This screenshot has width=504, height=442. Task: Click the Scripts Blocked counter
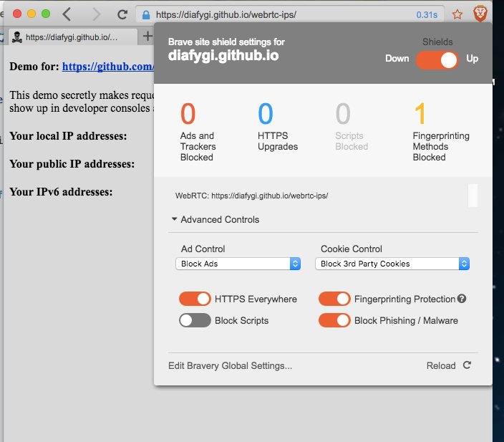coord(352,126)
